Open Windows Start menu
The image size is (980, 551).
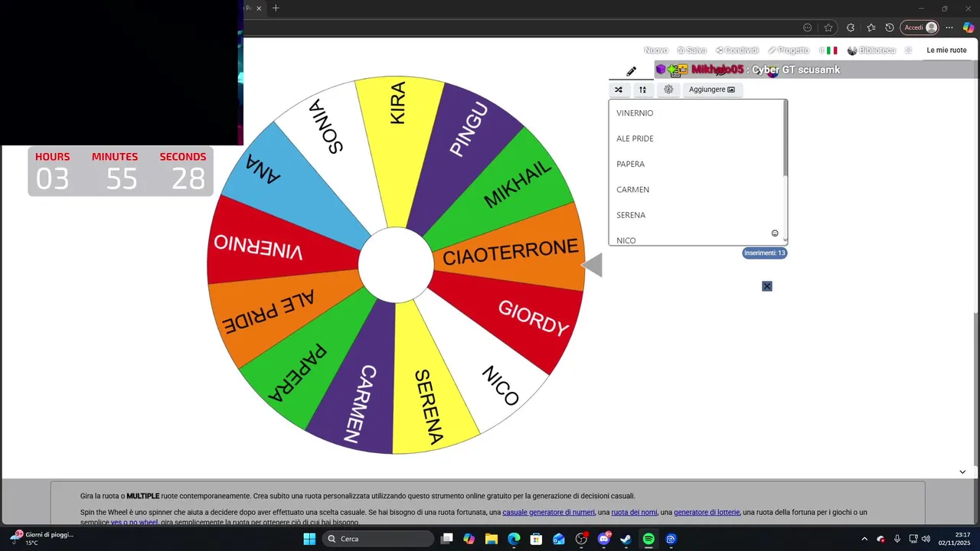pyautogui.click(x=309, y=539)
